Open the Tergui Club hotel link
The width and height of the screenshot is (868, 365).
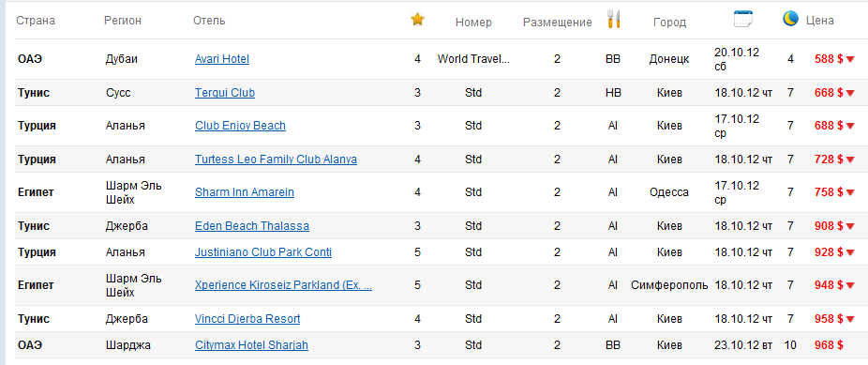tap(225, 93)
